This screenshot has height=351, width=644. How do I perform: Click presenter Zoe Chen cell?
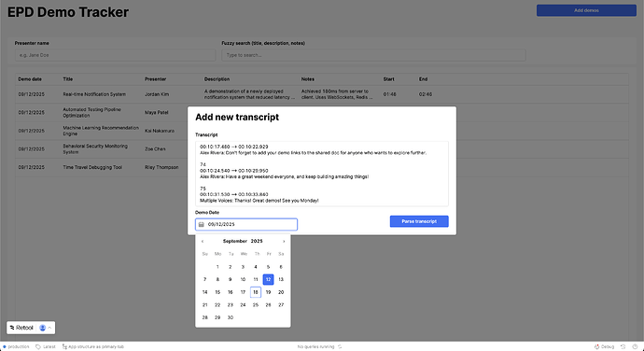click(155, 148)
